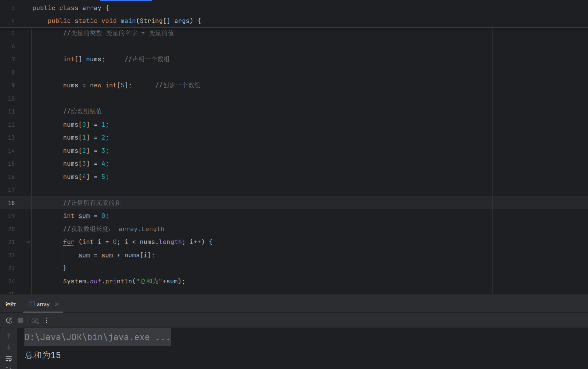Click the 'nums[3] = 4;' line
Screen dimensions: 588x369
pos(86,164)
